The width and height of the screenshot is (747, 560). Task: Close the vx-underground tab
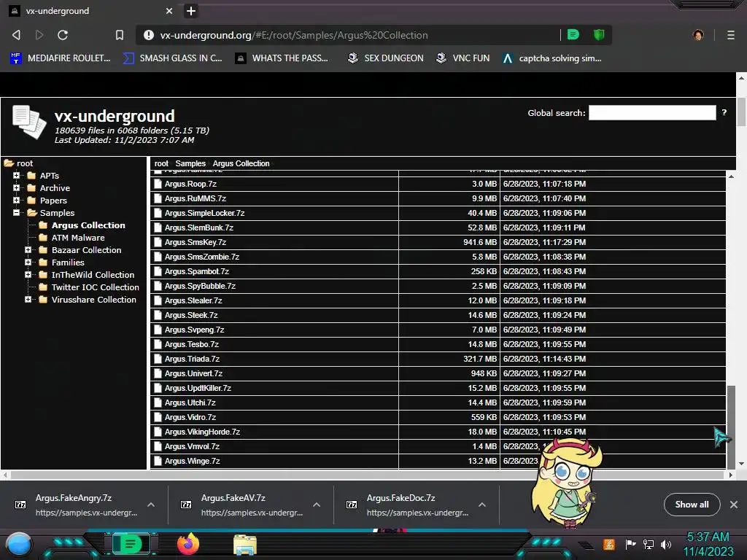[x=169, y=11]
